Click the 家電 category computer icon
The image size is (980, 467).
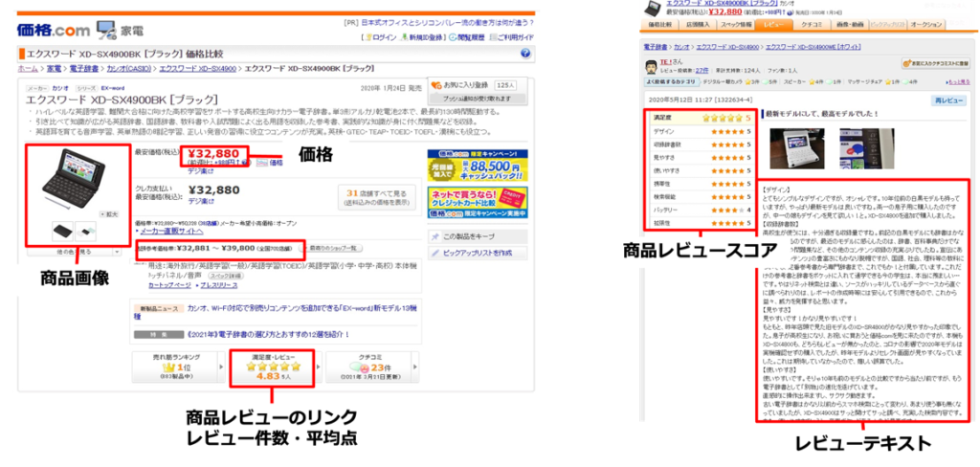(x=106, y=31)
